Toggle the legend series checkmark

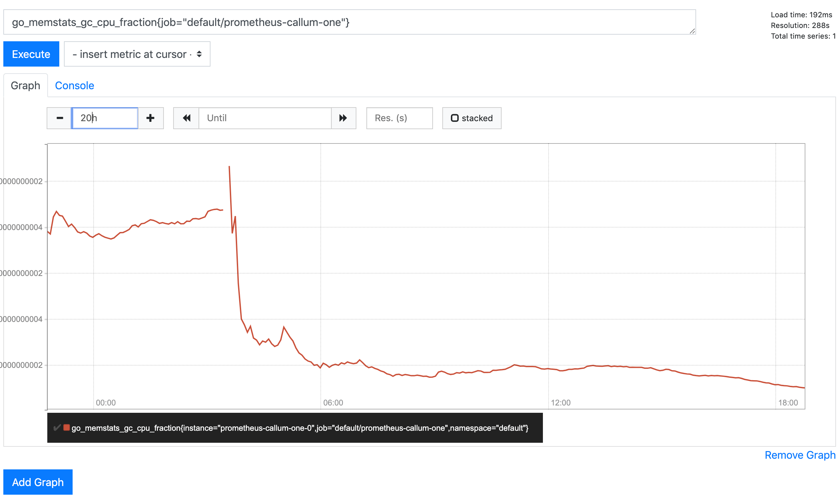tap(57, 427)
